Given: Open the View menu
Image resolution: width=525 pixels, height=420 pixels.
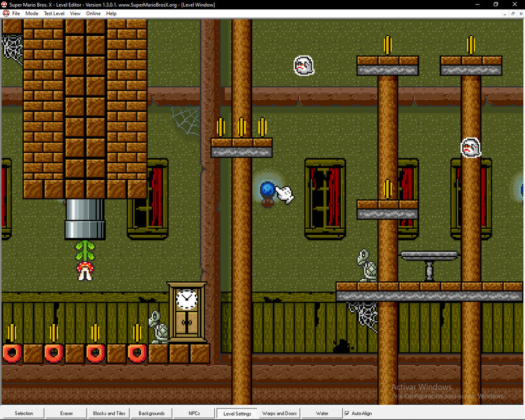Looking at the screenshot, I should point(75,14).
